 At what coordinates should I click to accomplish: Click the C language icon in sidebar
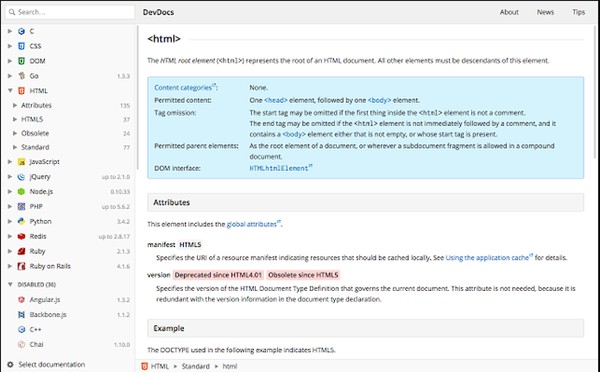pos(21,31)
